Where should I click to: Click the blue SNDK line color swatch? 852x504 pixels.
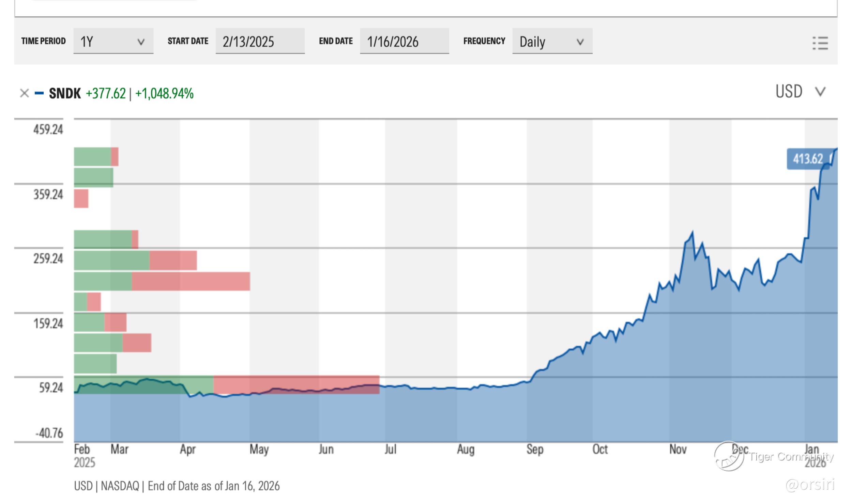pos(39,93)
